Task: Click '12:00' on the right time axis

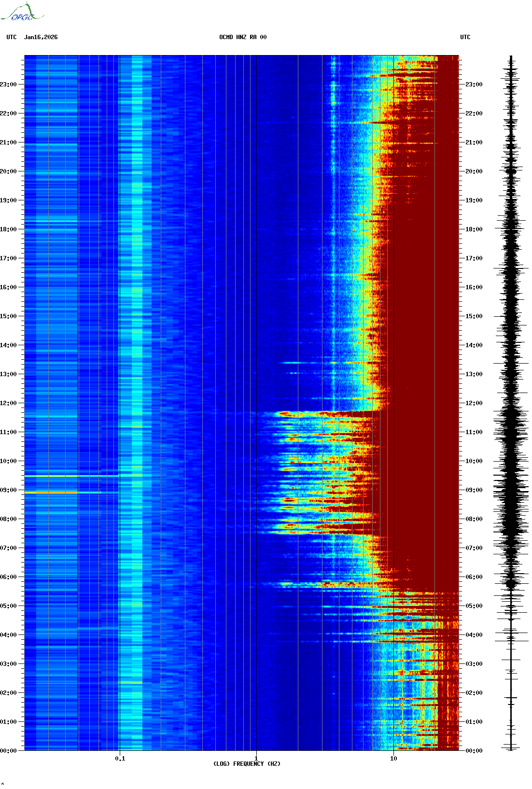Action: (474, 403)
